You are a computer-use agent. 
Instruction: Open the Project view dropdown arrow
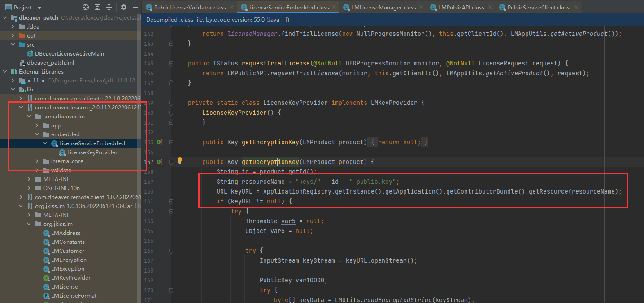pos(39,8)
